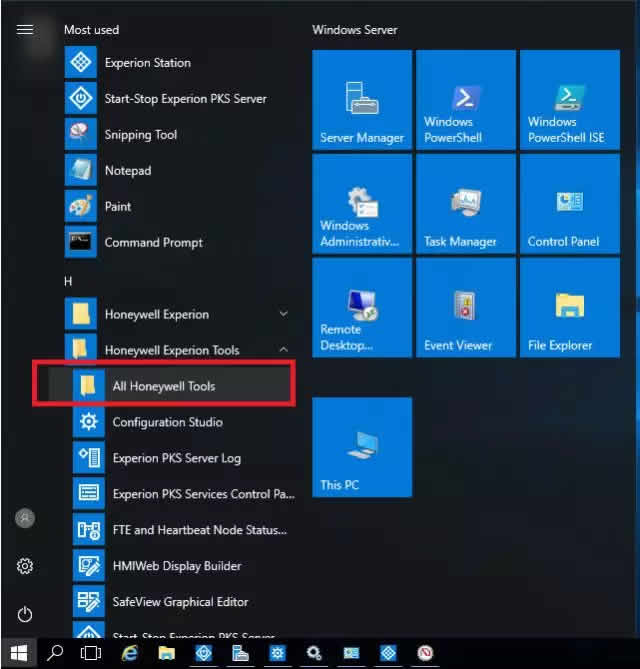The image size is (640, 669).
Task: Open taskbar Search magnifier
Action: 55,653
